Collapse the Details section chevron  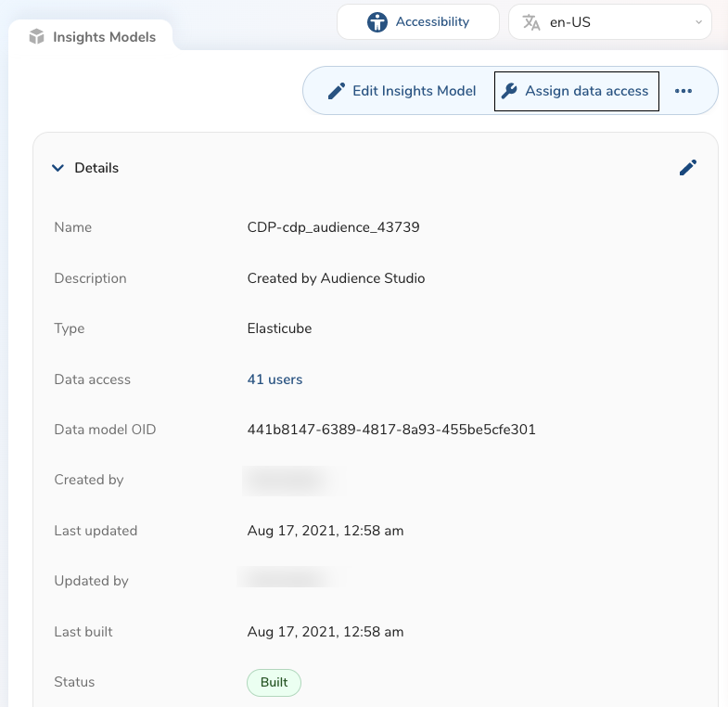click(58, 168)
